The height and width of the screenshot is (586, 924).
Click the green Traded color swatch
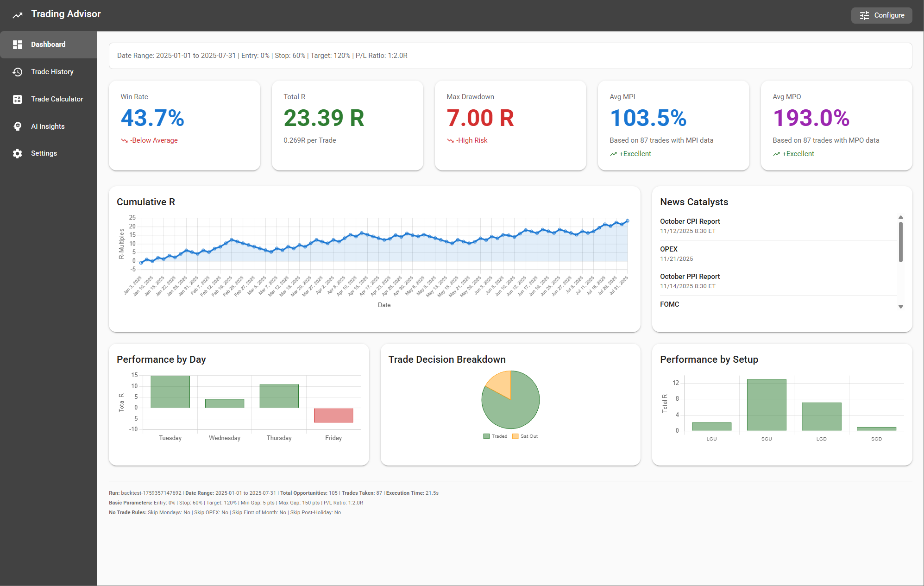click(x=485, y=436)
